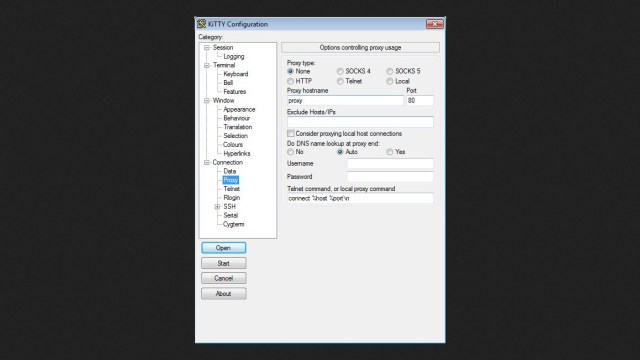Click the KiTTY icon in the title bar

tap(201, 24)
